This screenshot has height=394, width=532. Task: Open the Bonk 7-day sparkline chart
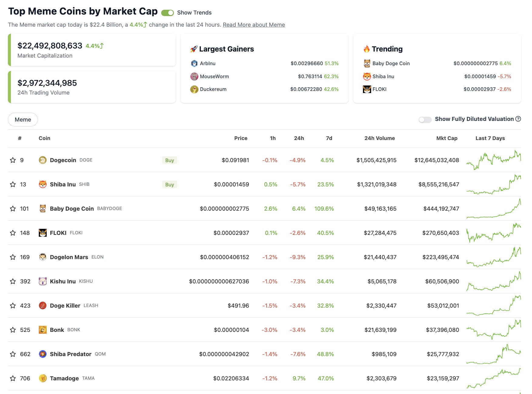coord(494,330)
